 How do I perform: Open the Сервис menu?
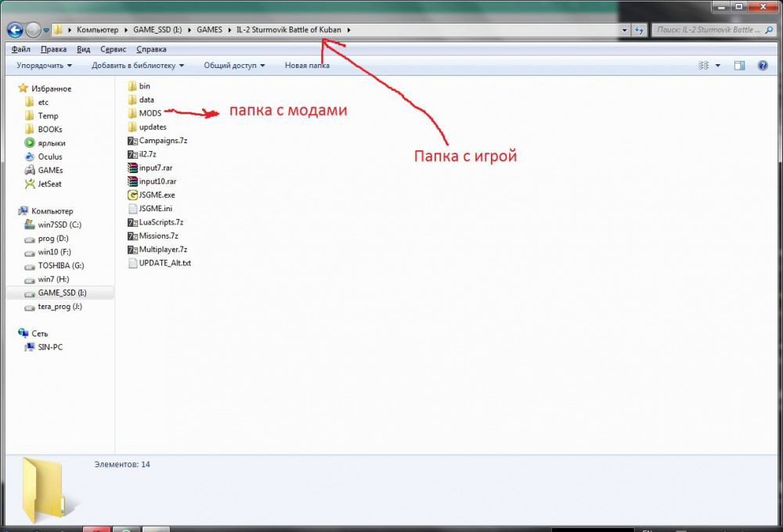coord(113,49)
